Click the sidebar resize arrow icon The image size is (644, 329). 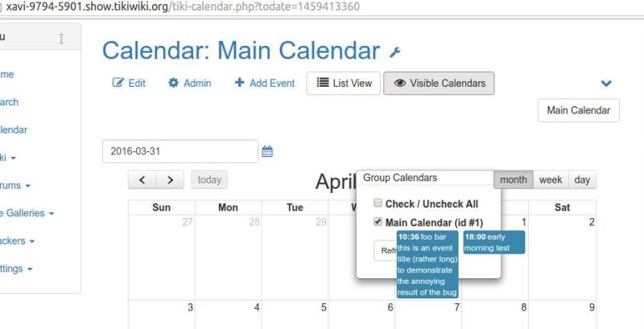[62, 39]
